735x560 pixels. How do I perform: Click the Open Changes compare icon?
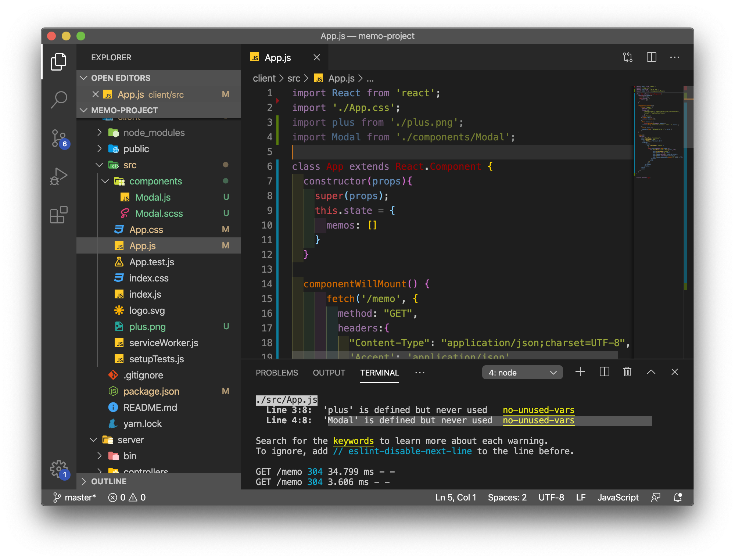(628, 57)
